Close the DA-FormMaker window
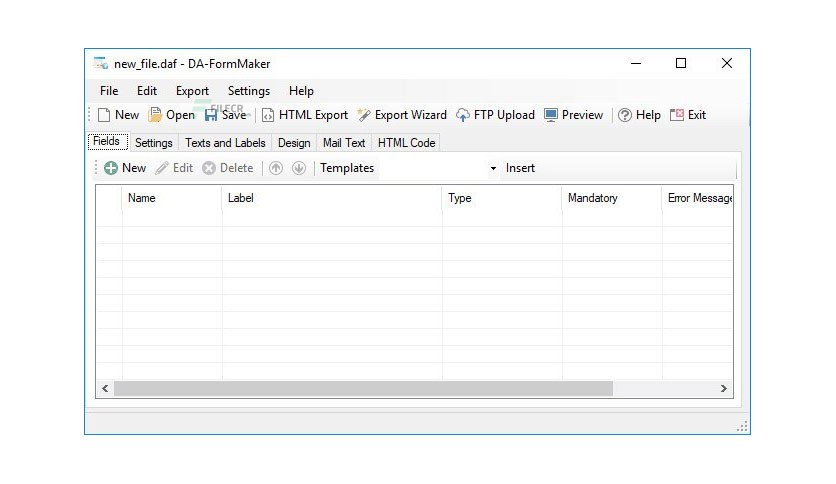836x484 pixels. (x=727, y=63)
